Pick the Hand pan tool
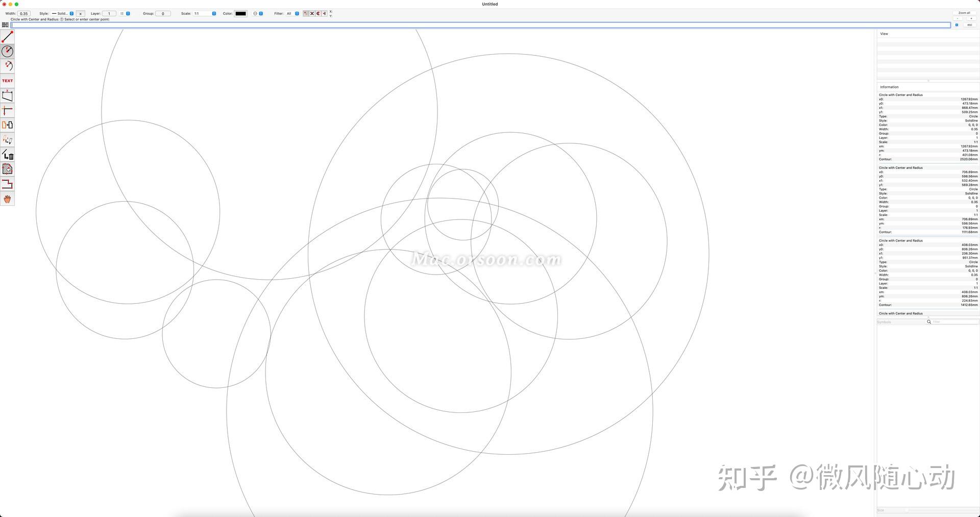The height and width of the screenshot is (517, 980). pos(7,199)
